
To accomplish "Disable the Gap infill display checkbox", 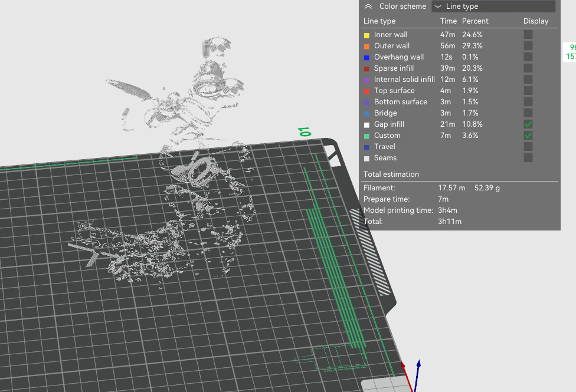I will (x=528, y=124).
